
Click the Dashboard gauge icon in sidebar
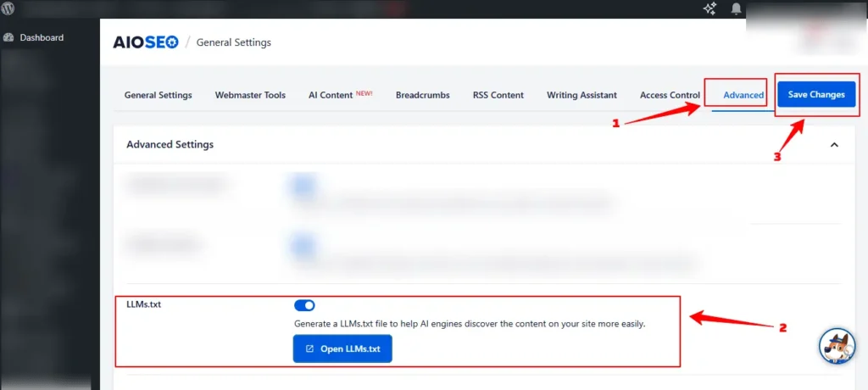[x=9, y=37]
